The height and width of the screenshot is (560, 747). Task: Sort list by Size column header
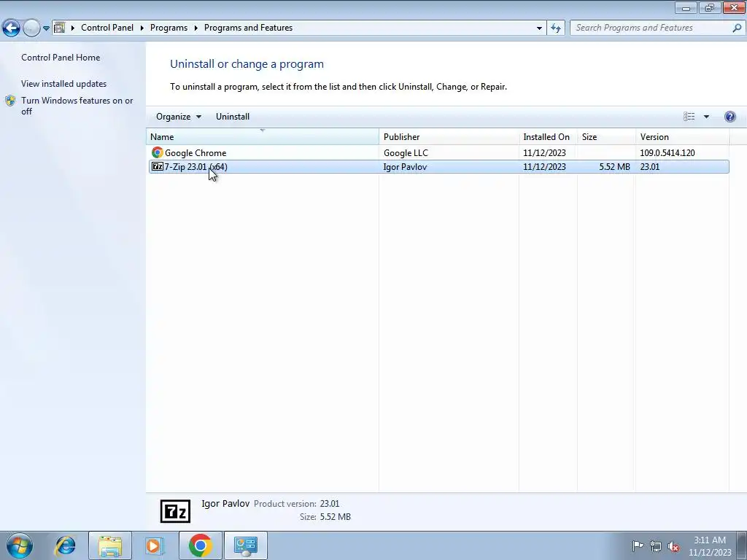point(606,136)
